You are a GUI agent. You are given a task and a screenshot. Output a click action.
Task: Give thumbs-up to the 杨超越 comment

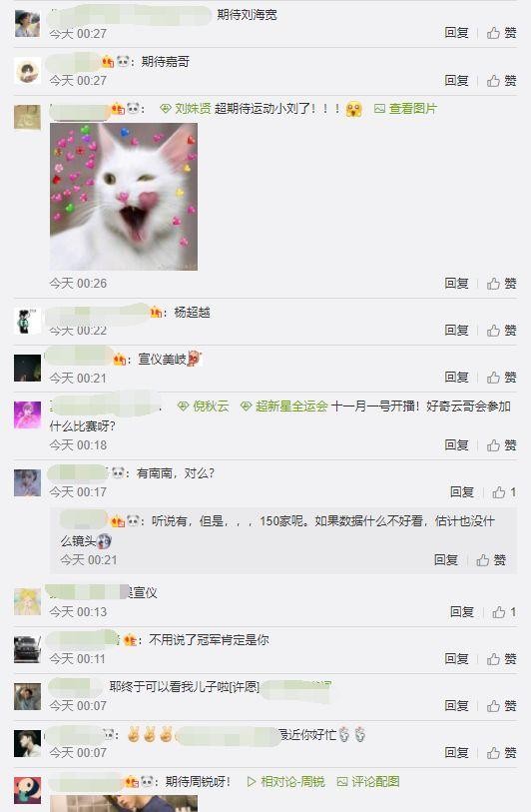pyautogui.click(x=501, y=330)
